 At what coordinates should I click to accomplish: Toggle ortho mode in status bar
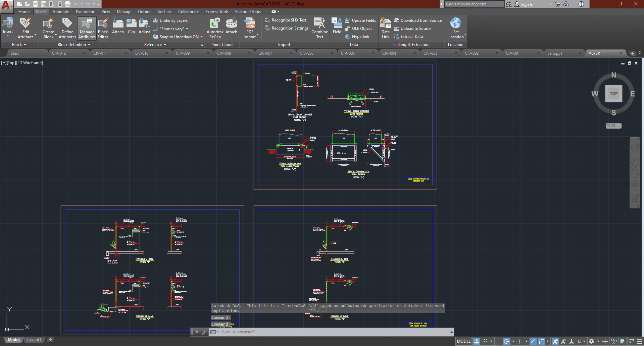point(498,341)
